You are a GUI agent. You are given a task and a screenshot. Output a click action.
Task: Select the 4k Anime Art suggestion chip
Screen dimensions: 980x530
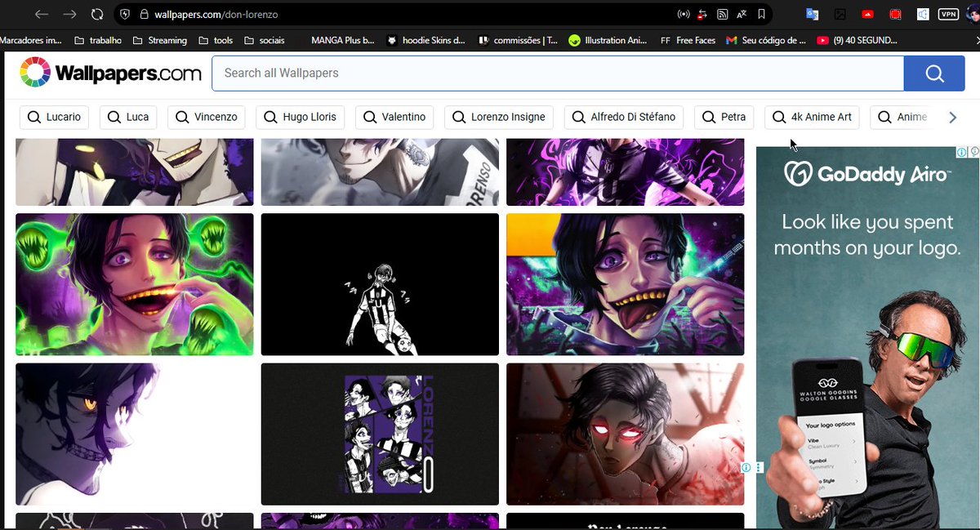[x=812, y=118]
